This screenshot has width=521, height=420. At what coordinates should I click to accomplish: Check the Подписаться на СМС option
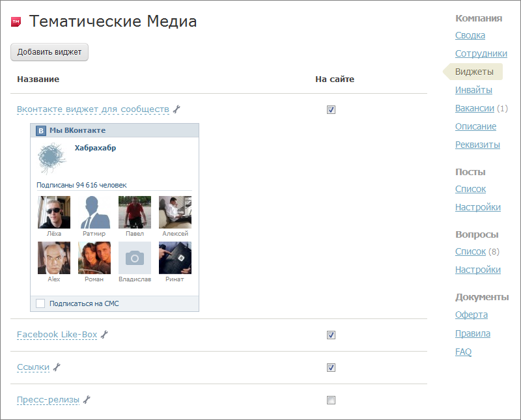(x=39, y=303)
